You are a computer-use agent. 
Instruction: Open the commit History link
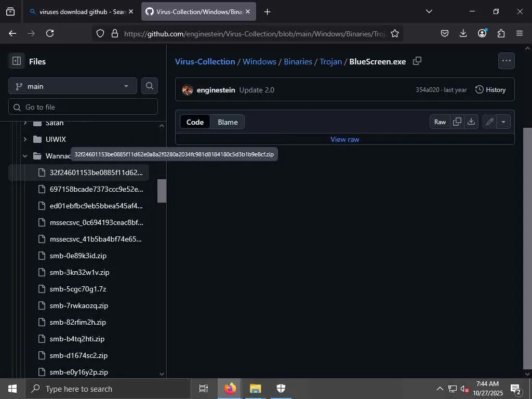click(490, 89)
